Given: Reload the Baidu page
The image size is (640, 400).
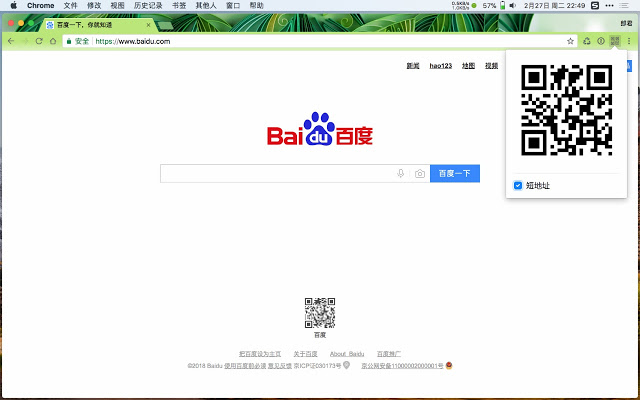Looking at the screenshot, I should pyautogui.click(x=39, y=41).
